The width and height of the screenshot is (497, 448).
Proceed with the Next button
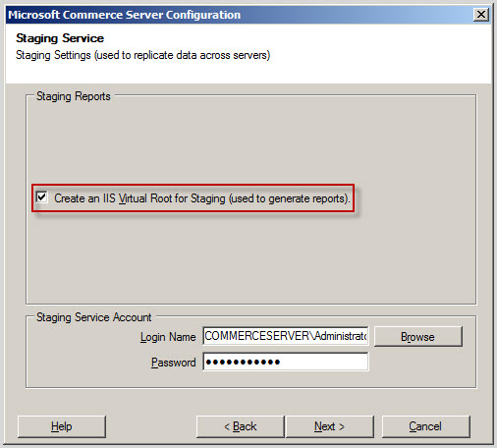click(330, 426)
